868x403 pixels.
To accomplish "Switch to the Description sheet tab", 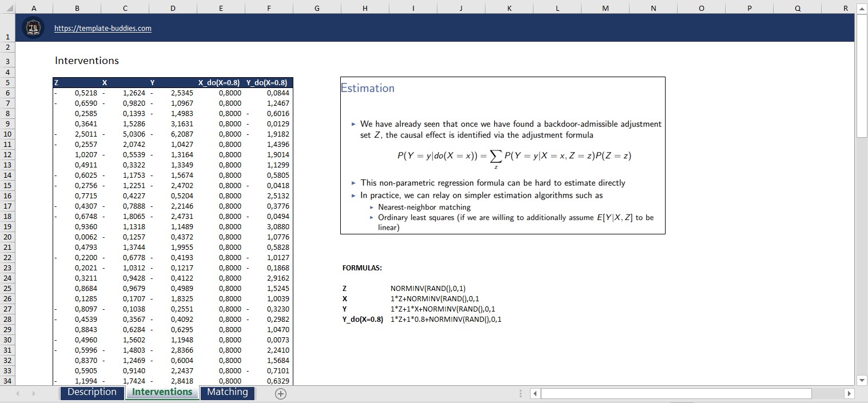I will pos(91,393).
